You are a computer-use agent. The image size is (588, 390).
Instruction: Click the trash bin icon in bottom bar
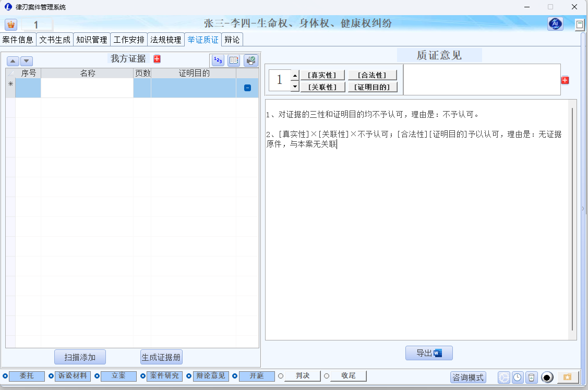point(531,377)
